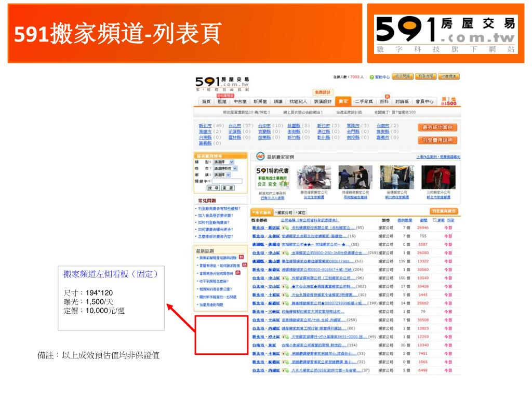532x399 pixels.
Task: Sort by the 案例數量 column header
Action: click(405, 220)
